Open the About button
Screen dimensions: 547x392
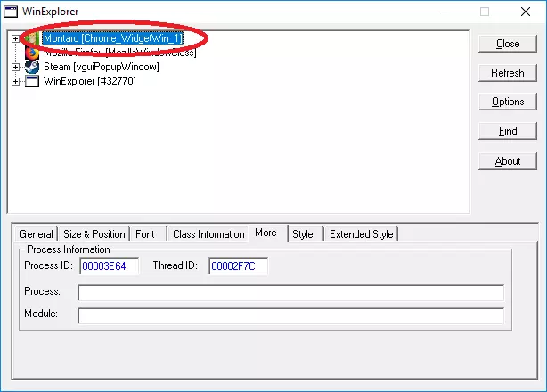(x=508, y=161)
